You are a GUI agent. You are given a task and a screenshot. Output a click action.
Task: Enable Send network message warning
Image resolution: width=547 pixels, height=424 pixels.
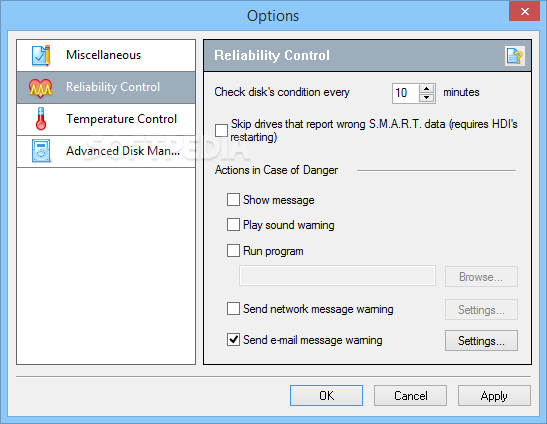(233, 308)
